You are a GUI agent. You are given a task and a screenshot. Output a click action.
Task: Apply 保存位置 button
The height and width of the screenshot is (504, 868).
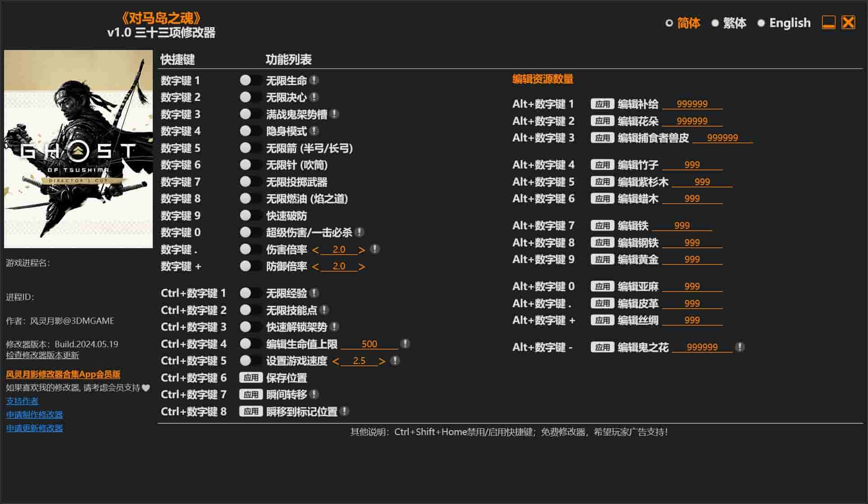pyautogui.click(x=251, y=377)
